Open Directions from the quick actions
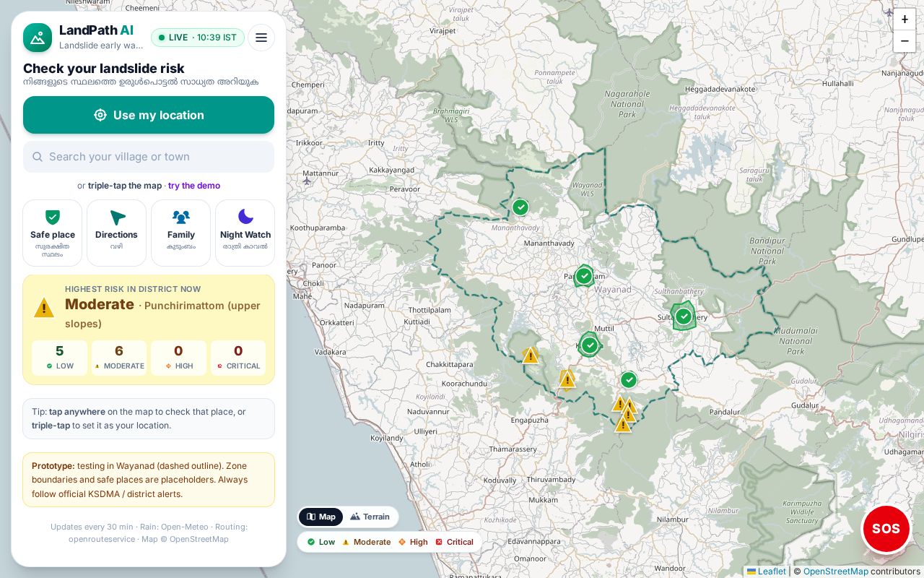This screenshot has height=578, width=924. coord(116,233)
